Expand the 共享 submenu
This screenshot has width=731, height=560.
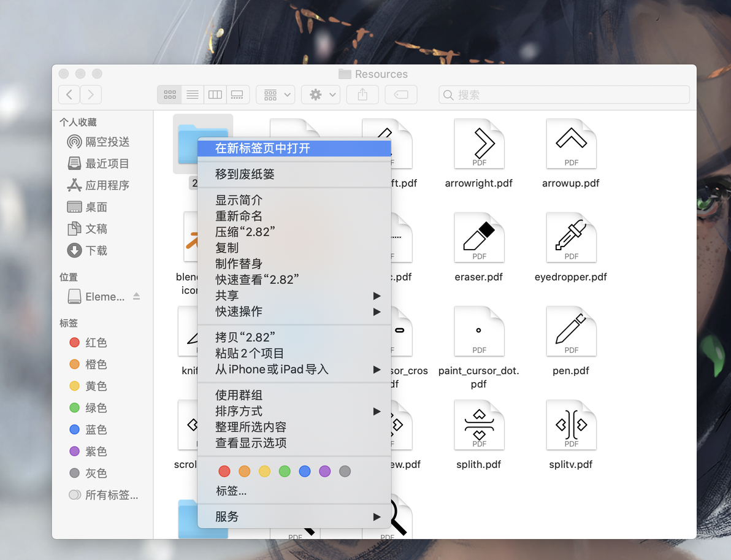[294, 296]
